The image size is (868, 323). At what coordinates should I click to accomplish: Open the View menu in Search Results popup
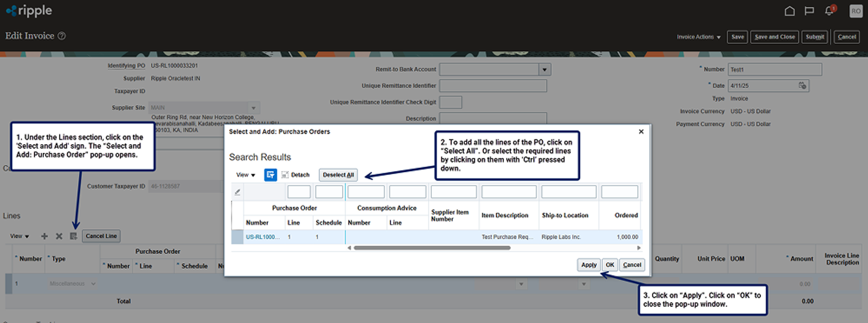tap(246, 175)
